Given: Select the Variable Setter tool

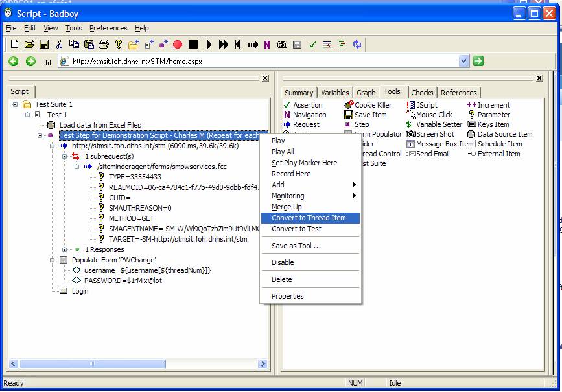Looking at the screenshot, I should 439,124.
